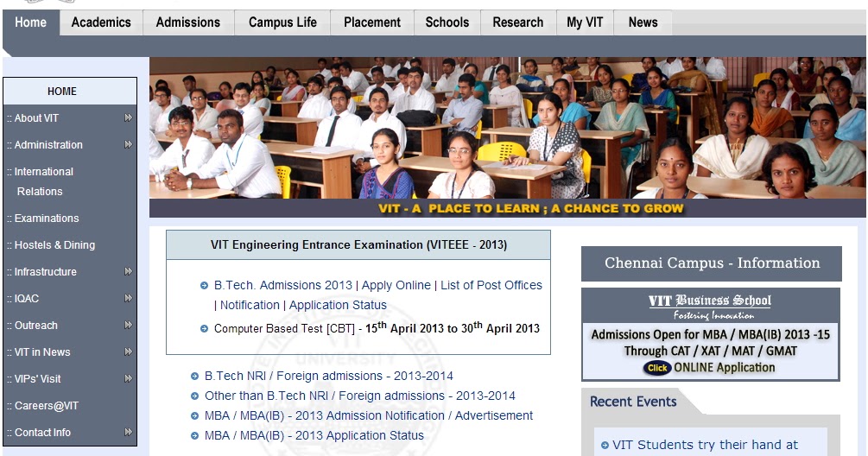868x456 pixels.
Task: Click the Admissions Open for MBA / MBA(IB) text
Action: tap(710, 335)
